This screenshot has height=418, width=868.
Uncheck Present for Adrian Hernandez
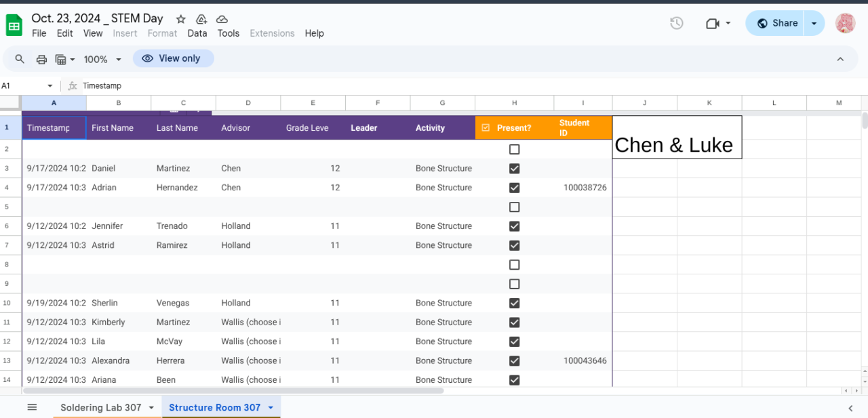(x=514, y=188)
